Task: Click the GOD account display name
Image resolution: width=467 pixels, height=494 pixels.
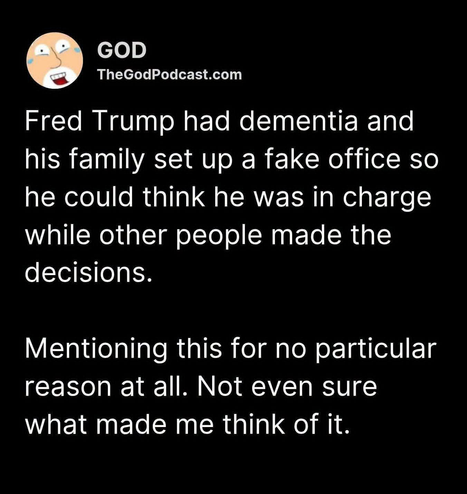Action: point(122,51)
